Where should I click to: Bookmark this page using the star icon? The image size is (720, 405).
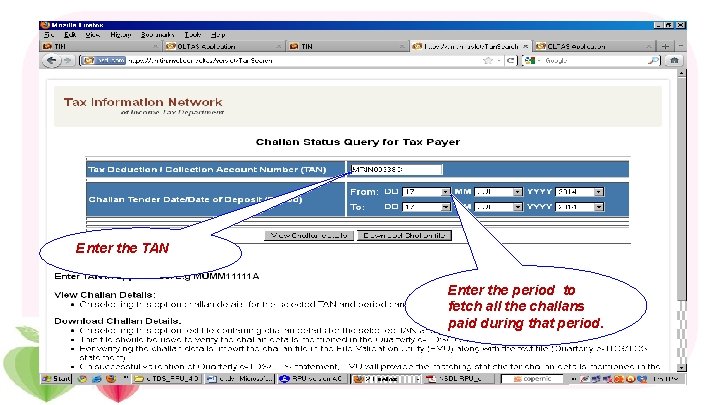488,60
